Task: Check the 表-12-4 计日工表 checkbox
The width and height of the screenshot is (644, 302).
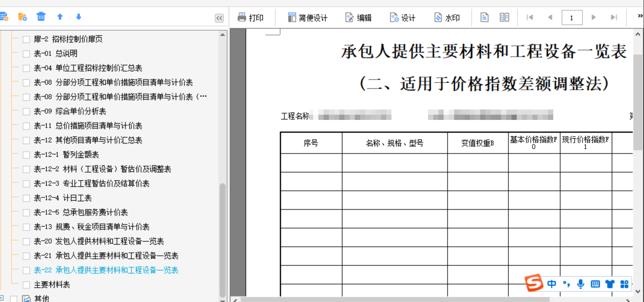Action: pos(26,198)
